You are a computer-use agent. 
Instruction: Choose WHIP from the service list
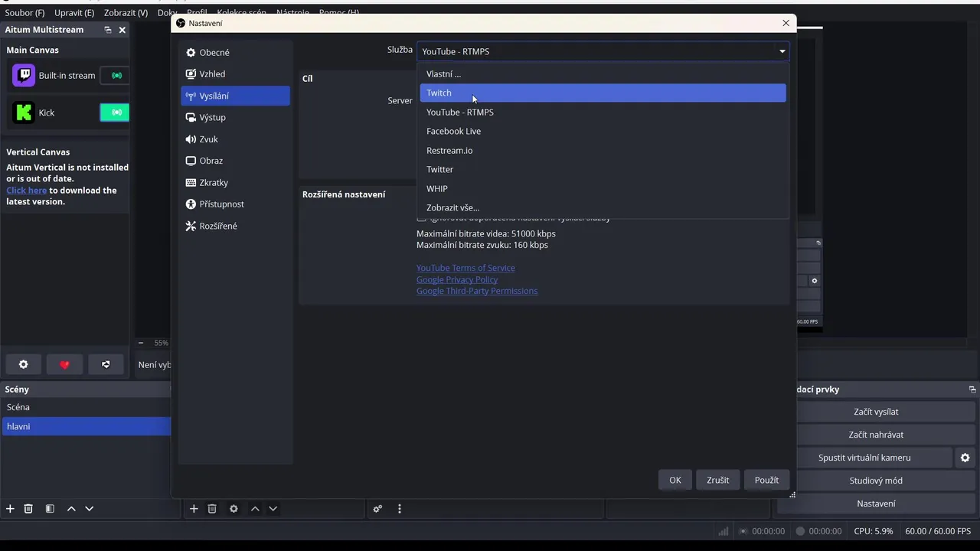[x=603, y=188]
